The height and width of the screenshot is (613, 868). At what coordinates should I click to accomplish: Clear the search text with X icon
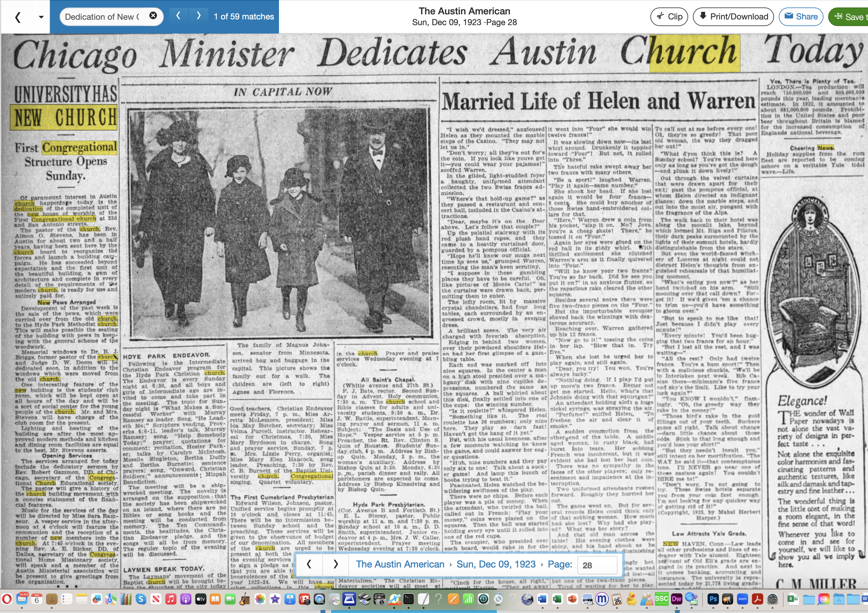click(x=153, y=16)
